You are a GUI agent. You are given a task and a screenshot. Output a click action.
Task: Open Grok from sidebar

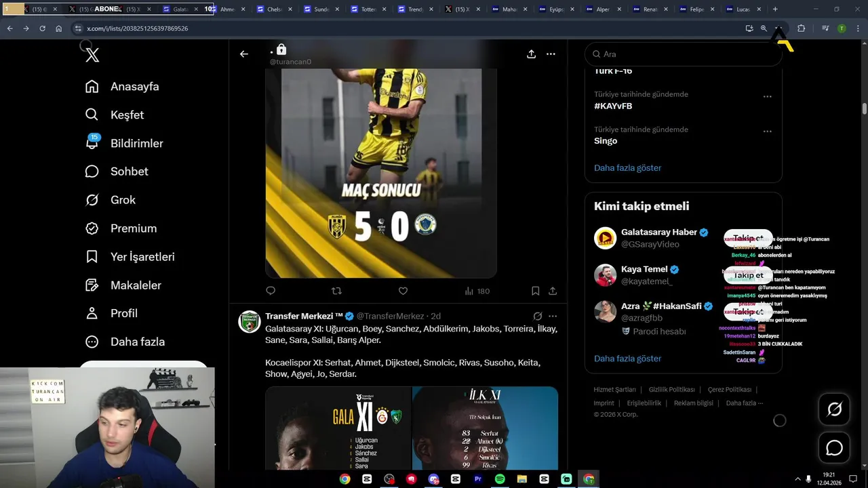[x=110, y=200]
